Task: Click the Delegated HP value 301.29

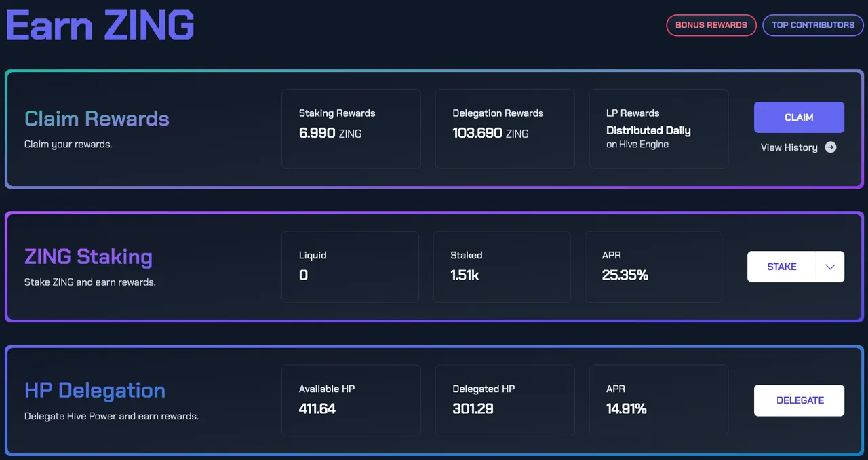Action: (x=473, y=408)
